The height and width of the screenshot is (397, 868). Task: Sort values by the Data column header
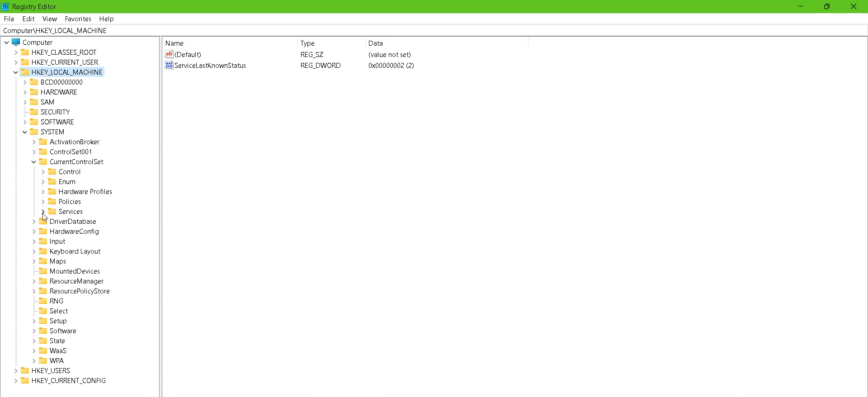(447, 43)
